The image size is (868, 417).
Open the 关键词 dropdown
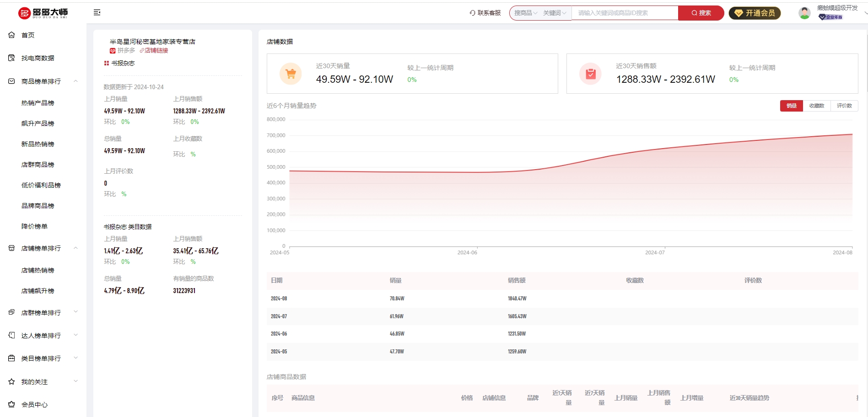554,13
